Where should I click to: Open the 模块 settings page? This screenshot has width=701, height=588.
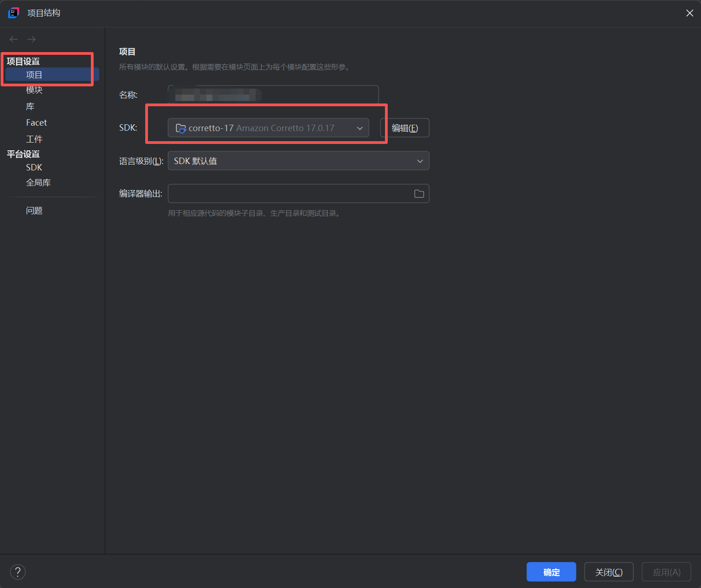[34, 90]
